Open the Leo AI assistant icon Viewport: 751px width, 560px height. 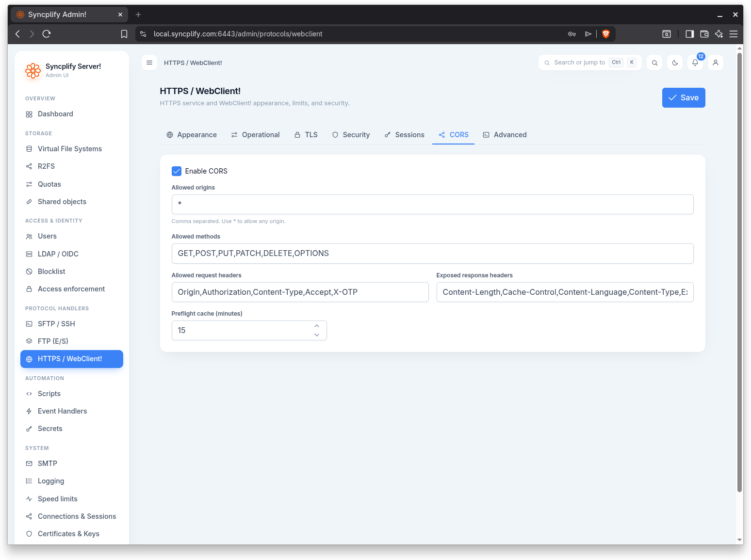(719, 34)
